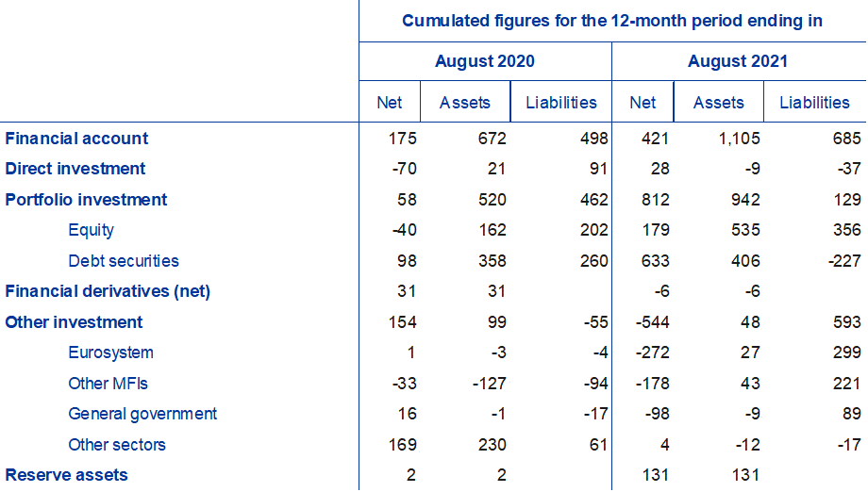Select Financial derivatives (net) row label
The image size is (868, 492).
coord(108,291)
